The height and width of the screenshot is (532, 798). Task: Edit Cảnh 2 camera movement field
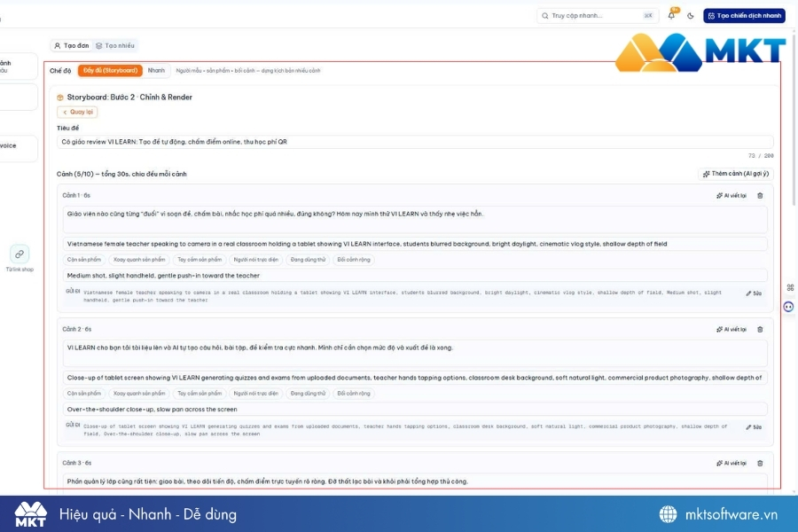pos(415,410)
